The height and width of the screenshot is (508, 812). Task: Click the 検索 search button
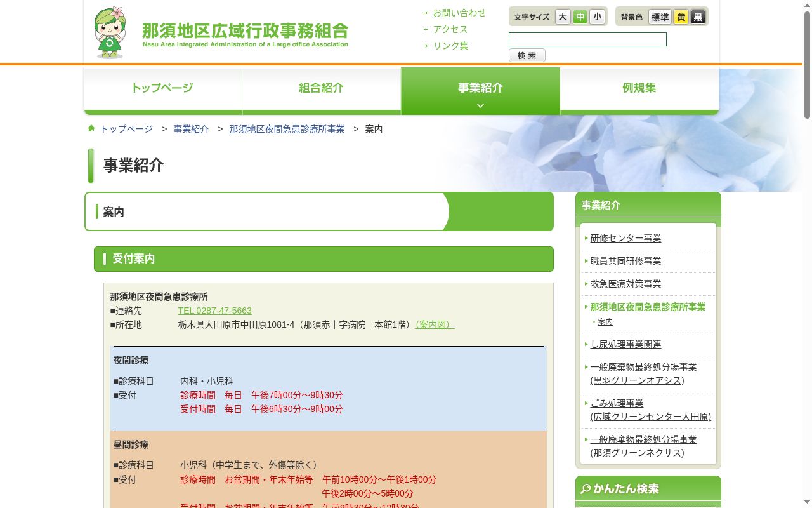[527, 55]
